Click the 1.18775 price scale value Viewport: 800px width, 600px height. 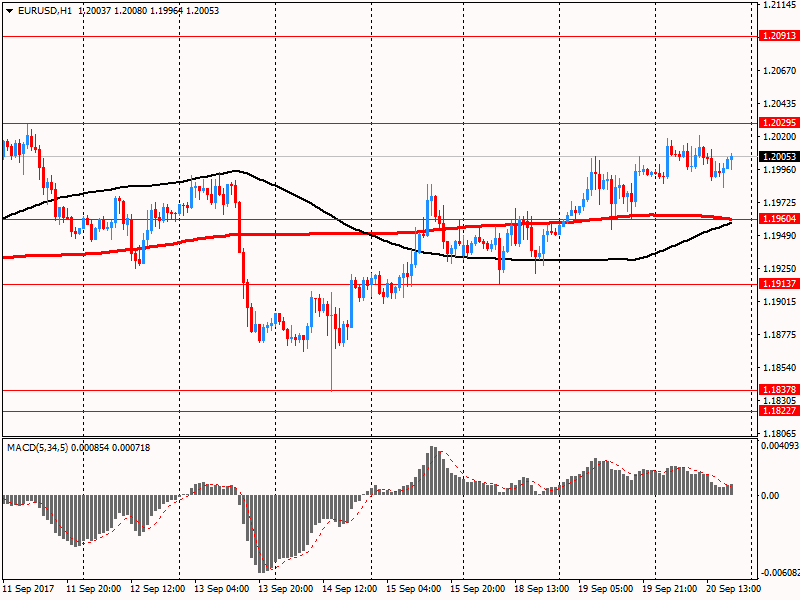tap(780, 335)
